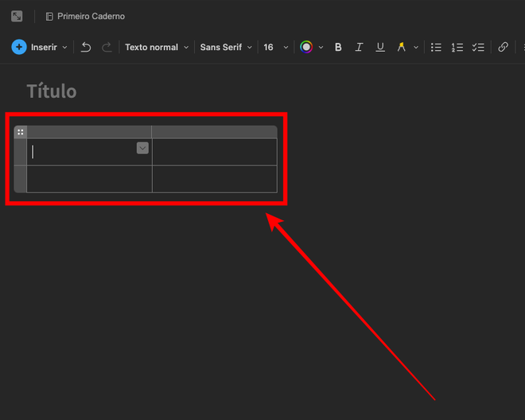Image resolution: width=525 pixels, height=420 pixels.
Task: Click the Título note title field
Action: [x=52, y=91]
